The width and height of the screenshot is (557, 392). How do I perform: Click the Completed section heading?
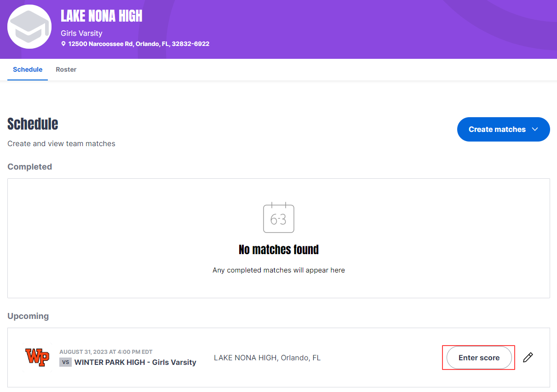(30, 167)
